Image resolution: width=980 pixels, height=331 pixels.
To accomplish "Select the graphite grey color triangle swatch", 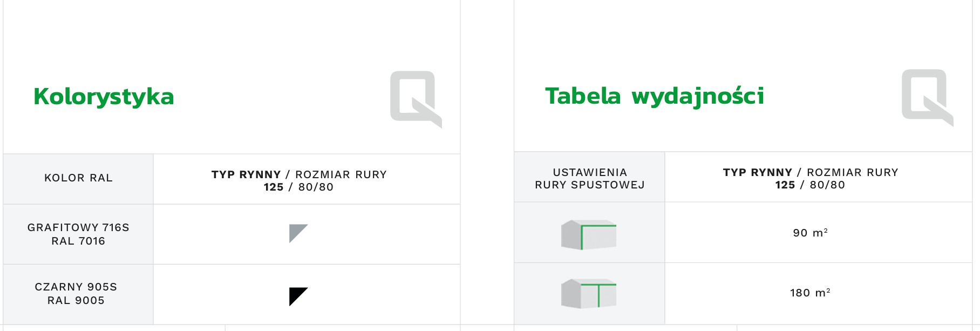I will click(x=298, y=233).
